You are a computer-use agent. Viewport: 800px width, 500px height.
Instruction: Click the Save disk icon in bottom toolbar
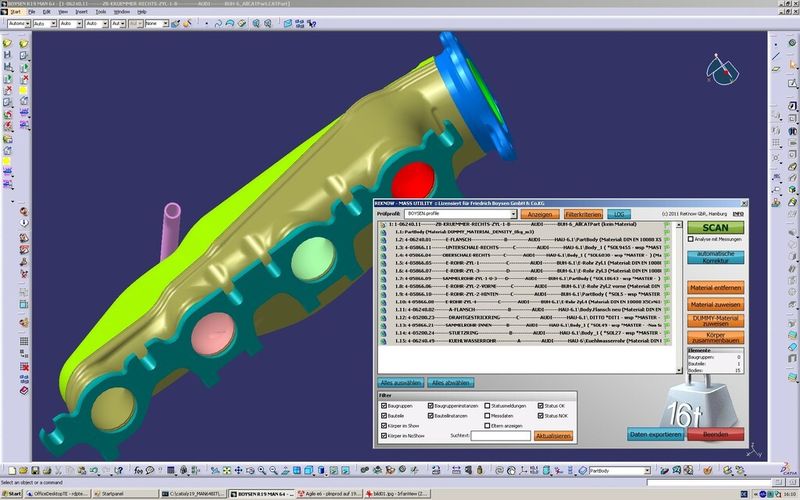(35, 470)
